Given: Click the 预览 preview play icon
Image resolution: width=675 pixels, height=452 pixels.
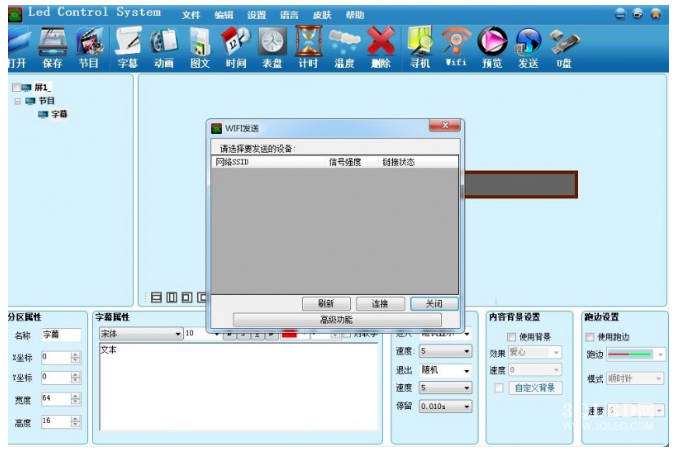Looking at the screenshot, I should pos(492,47).
